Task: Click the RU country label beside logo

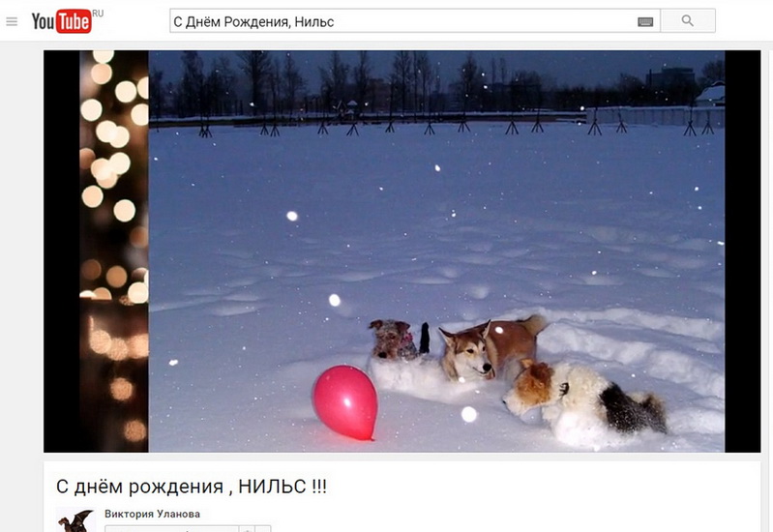Action: pyautogui.click(x=98, y=14)
